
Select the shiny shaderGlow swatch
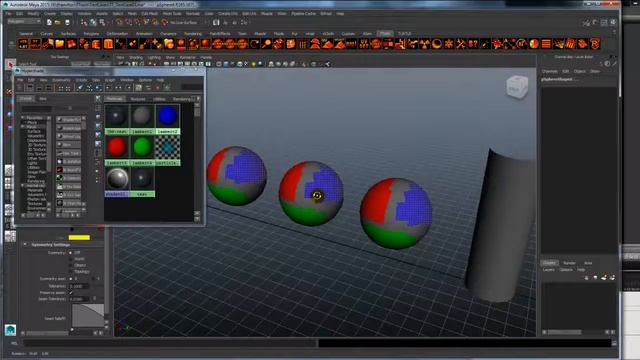[x=117, y=179]
